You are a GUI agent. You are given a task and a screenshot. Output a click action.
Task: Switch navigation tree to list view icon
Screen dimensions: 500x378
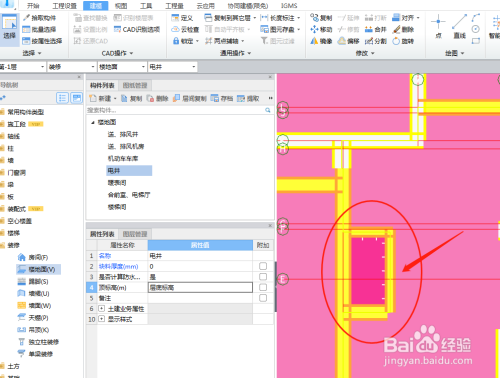[62, 98]
